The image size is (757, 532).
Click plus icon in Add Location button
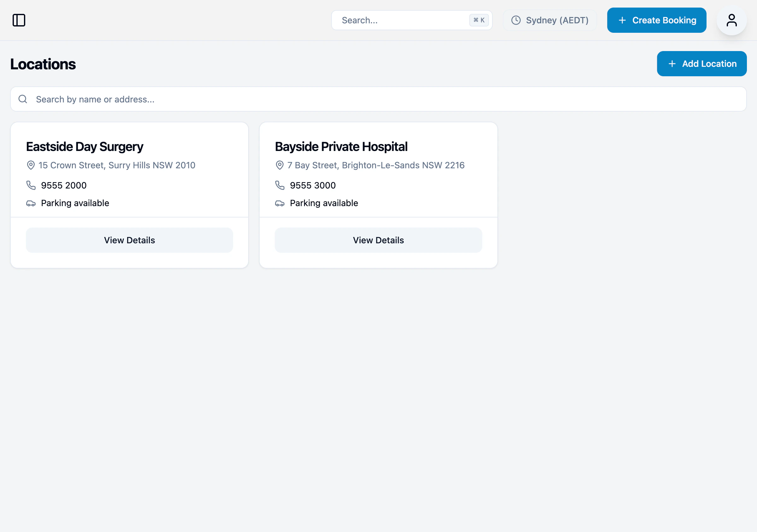point(672,64)
